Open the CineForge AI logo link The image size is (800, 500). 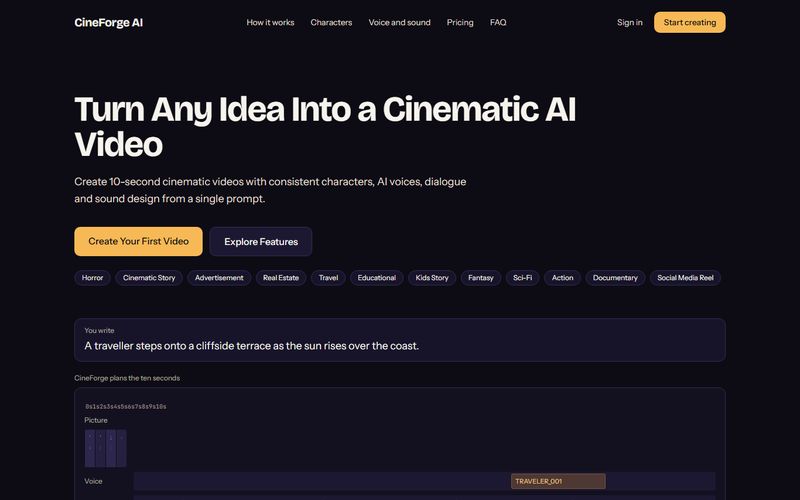[108, 22]
